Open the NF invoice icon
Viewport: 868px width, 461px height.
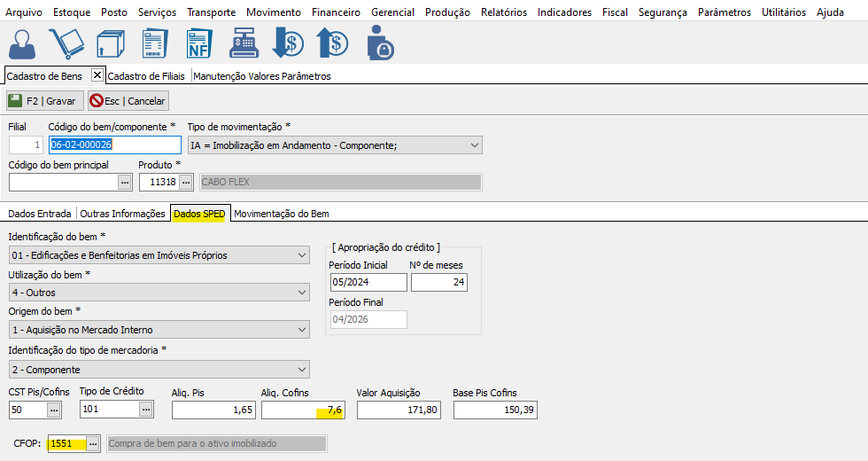click(x=199, y=43)
